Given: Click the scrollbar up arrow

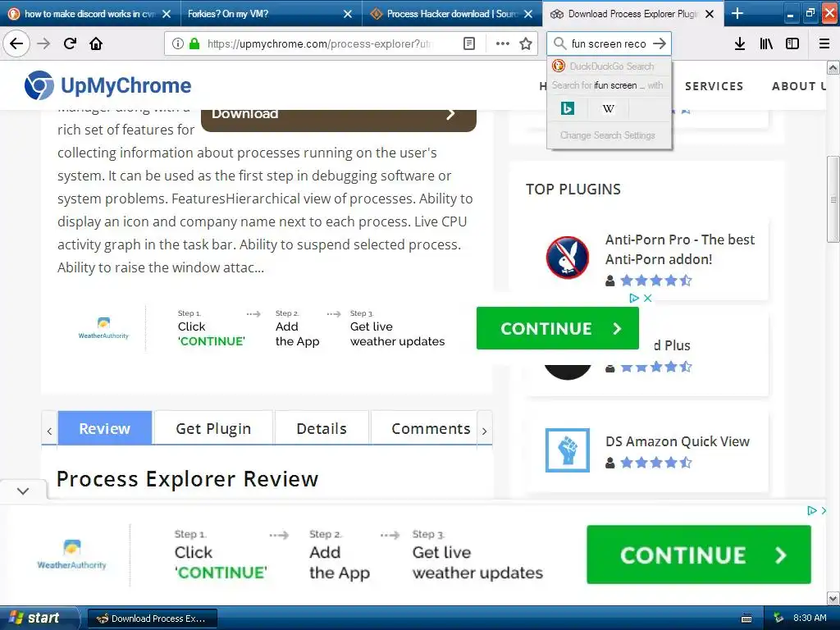Looking at the screenshot, I should pyautogui.click(x=833, y=67).
